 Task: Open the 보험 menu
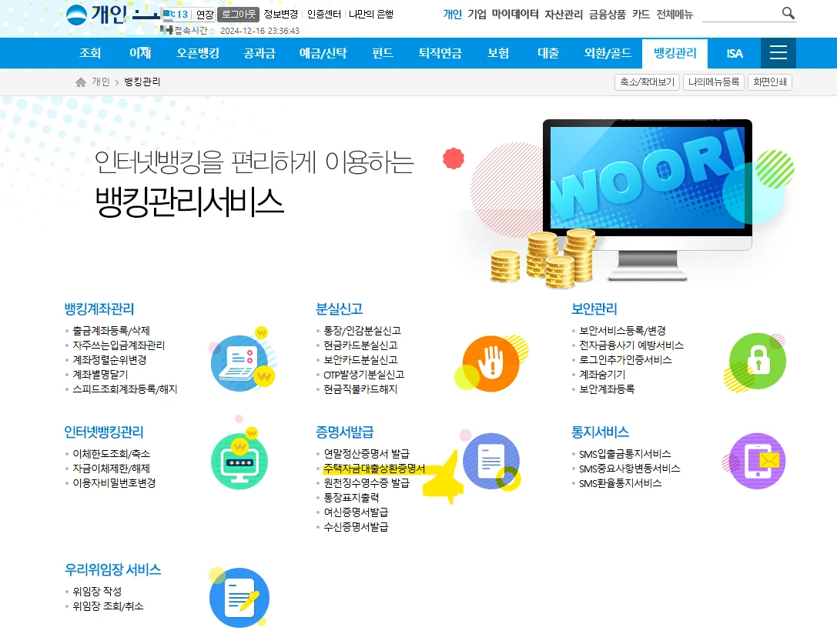[x=498, y=53]
